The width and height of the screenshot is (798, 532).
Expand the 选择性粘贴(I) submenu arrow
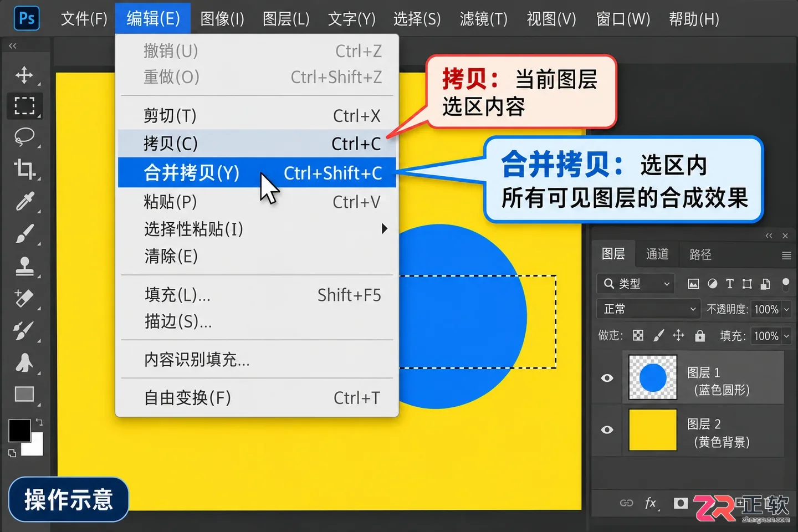click(x=385, y=229)
